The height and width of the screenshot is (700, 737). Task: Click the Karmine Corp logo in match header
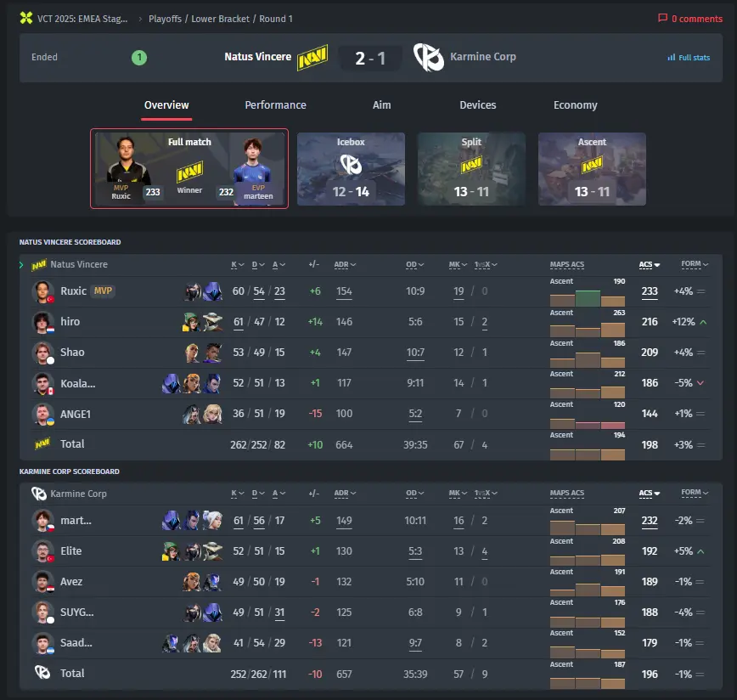[428, 58]
